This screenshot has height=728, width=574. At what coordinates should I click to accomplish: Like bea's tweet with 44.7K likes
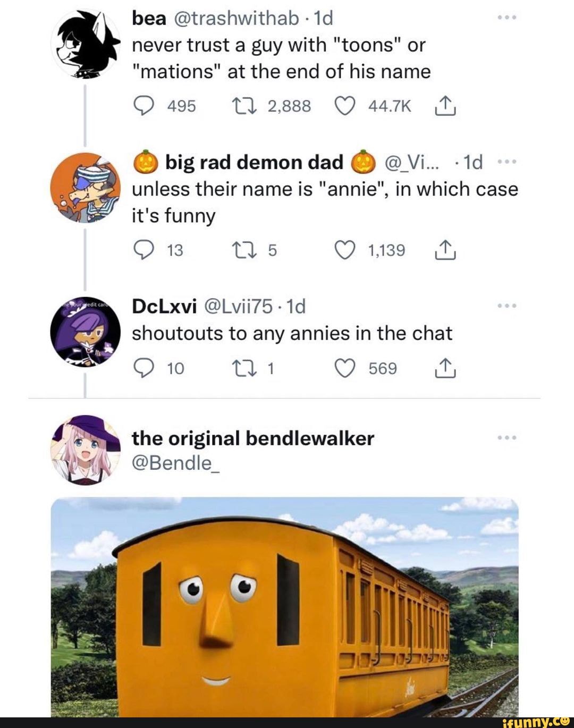coord(344,106)
